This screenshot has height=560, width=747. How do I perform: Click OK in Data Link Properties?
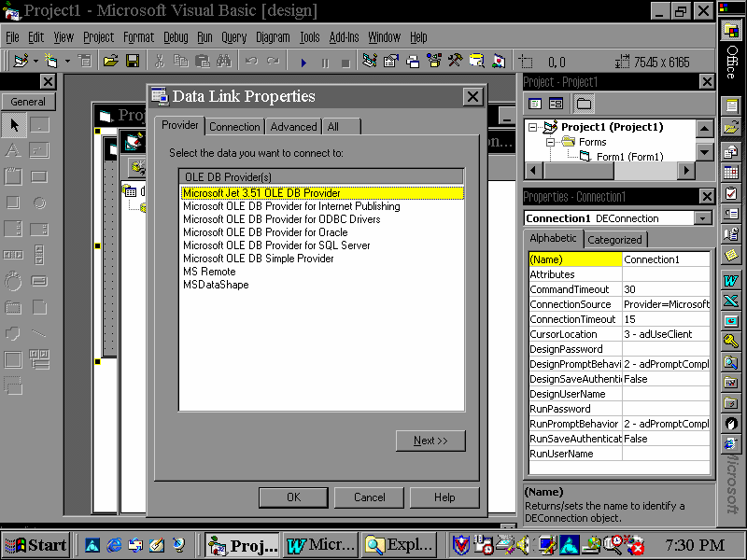click(293, 497)
